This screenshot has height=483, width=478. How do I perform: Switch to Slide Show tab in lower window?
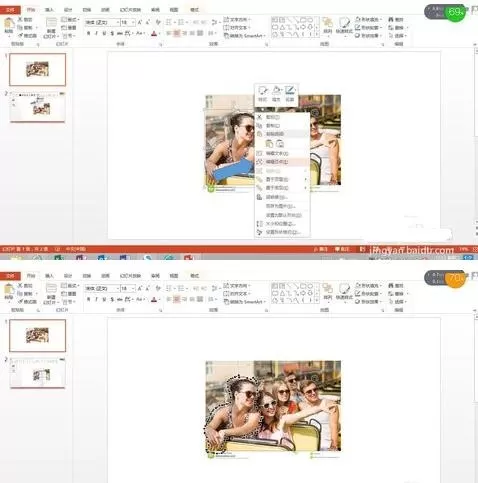[x=130, y=276]
